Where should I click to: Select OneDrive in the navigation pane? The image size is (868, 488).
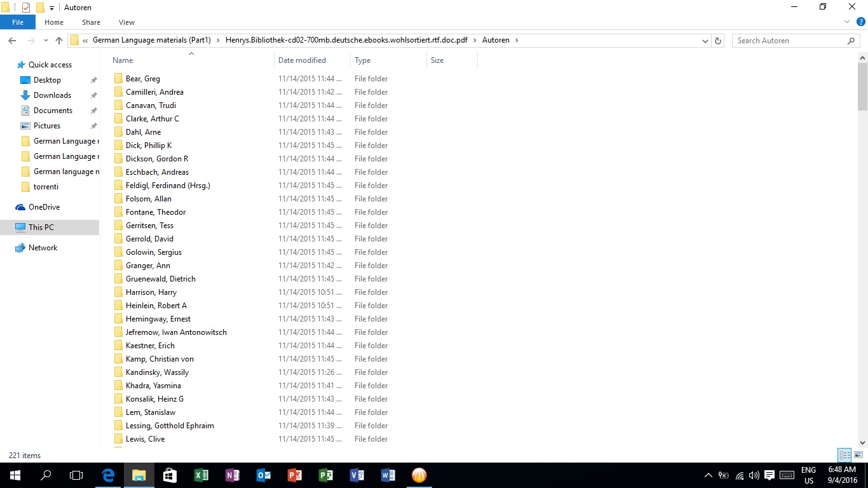tap(44, 207)
